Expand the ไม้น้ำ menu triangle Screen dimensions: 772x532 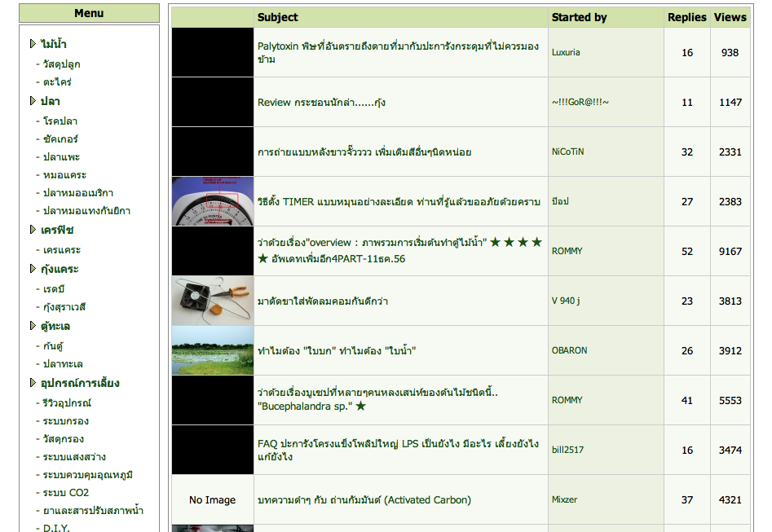[33, 44]
